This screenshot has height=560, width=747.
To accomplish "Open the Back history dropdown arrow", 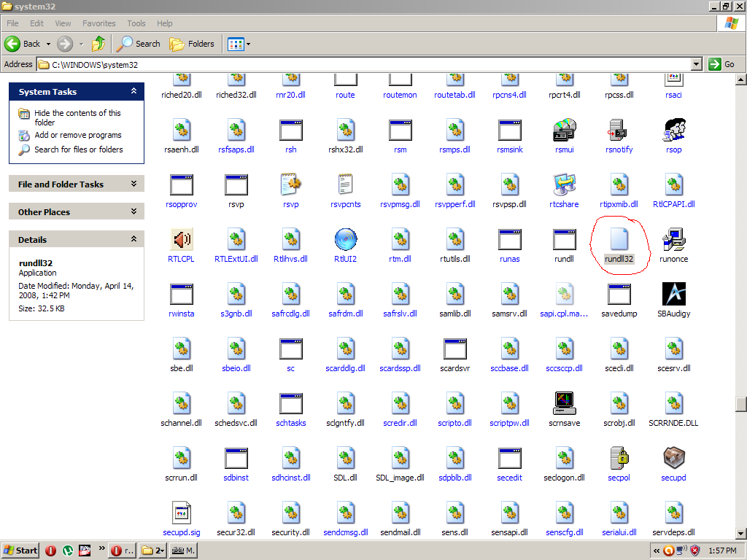I will point(48,44).
